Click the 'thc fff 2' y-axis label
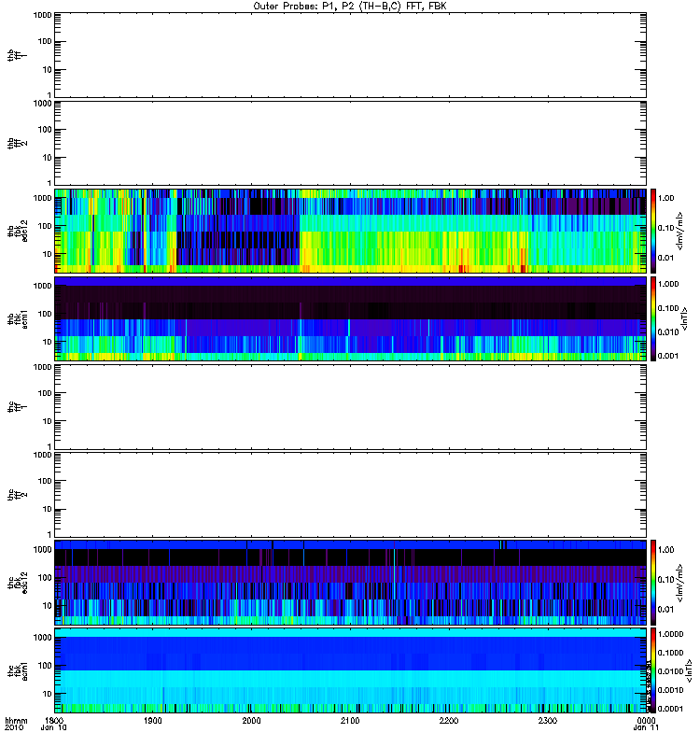The image size is (700, 747). point(18,495)
